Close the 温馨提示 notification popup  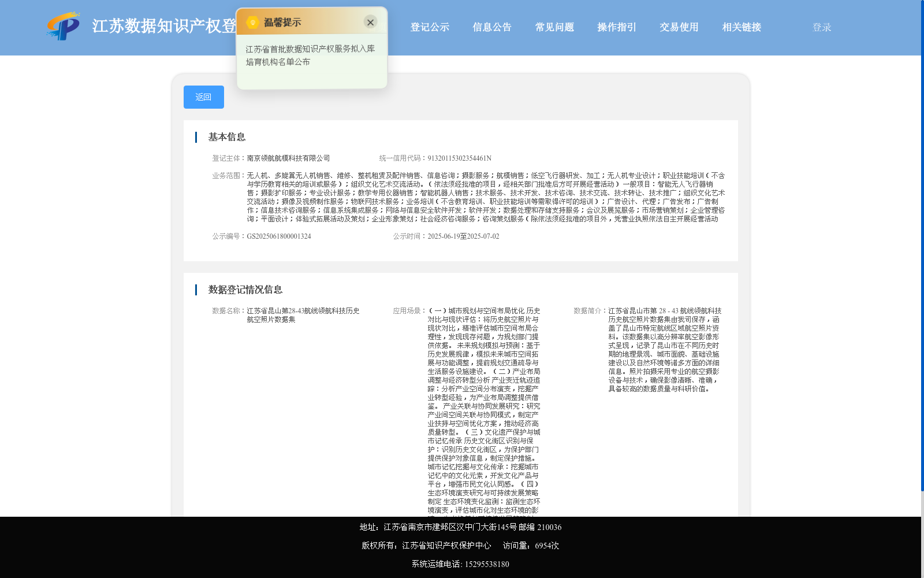tap(370, 22)
